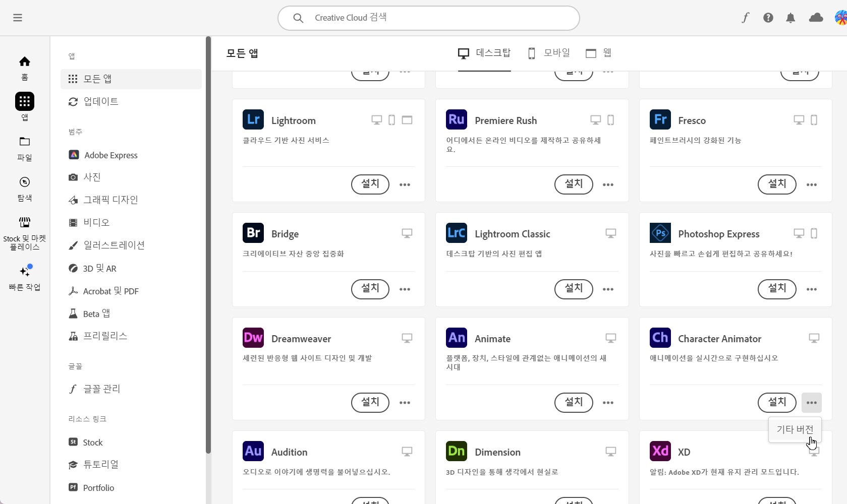
Task: Click the Lightroom Classic app icon
Action: (x=457, y=233)
